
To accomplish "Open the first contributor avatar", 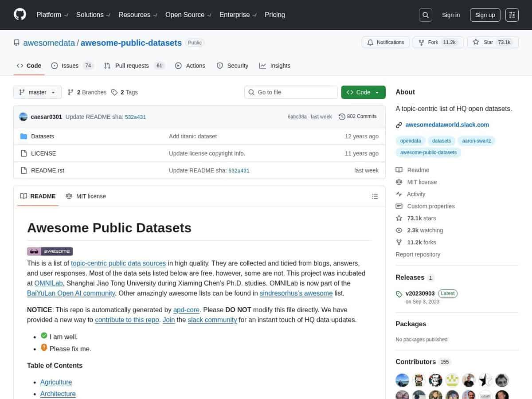I will click(402, 380).
